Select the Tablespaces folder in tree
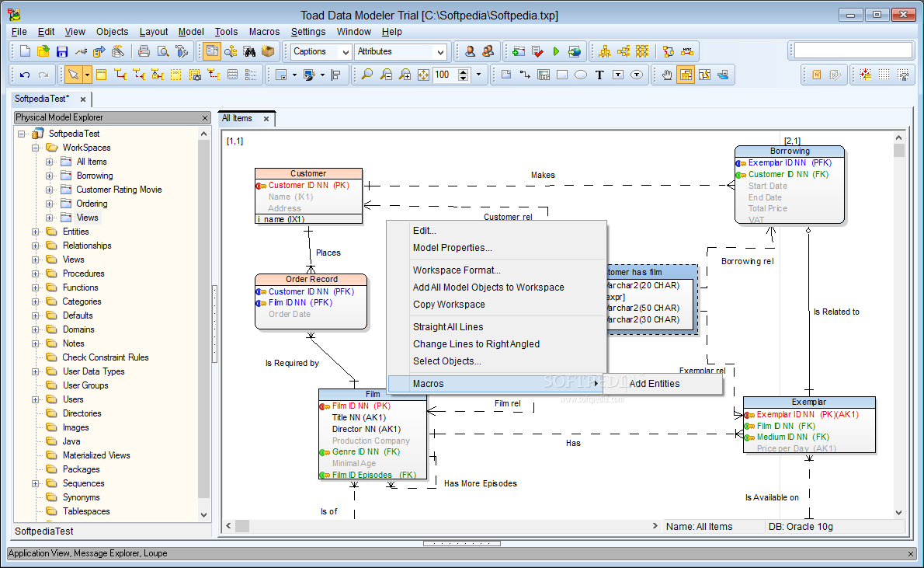 click(86, 511)
